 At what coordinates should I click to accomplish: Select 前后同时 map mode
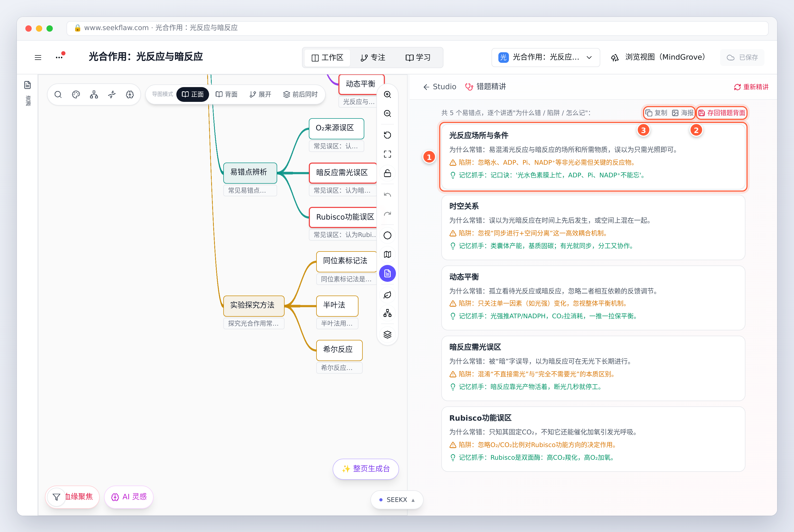300,94
